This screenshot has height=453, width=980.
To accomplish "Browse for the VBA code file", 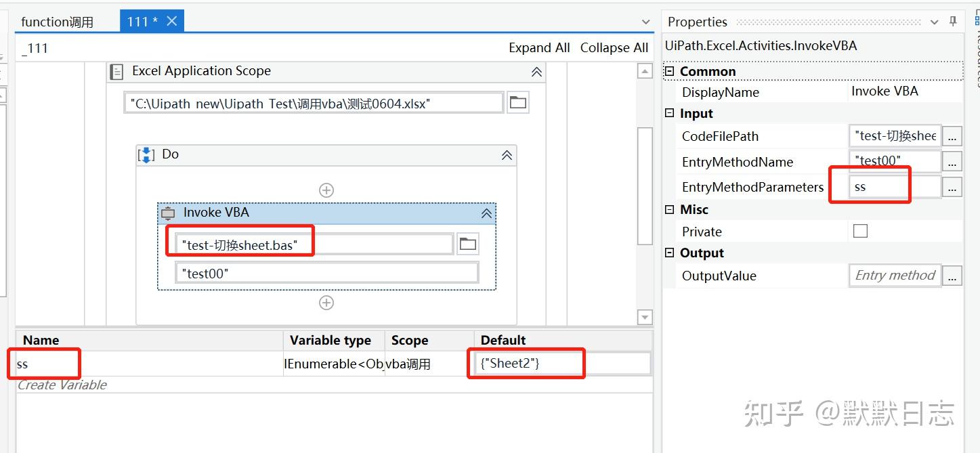I will point(468,243).
